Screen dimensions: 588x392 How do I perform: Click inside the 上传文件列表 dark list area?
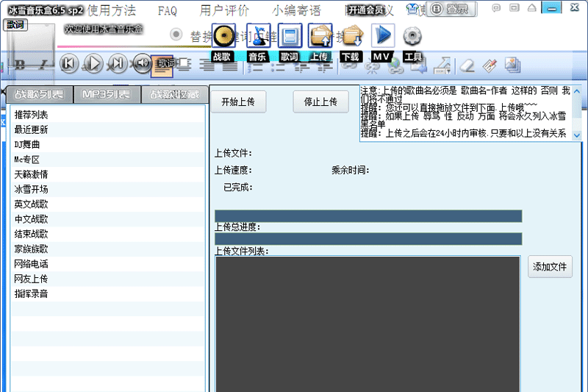[x=368, y=324]
